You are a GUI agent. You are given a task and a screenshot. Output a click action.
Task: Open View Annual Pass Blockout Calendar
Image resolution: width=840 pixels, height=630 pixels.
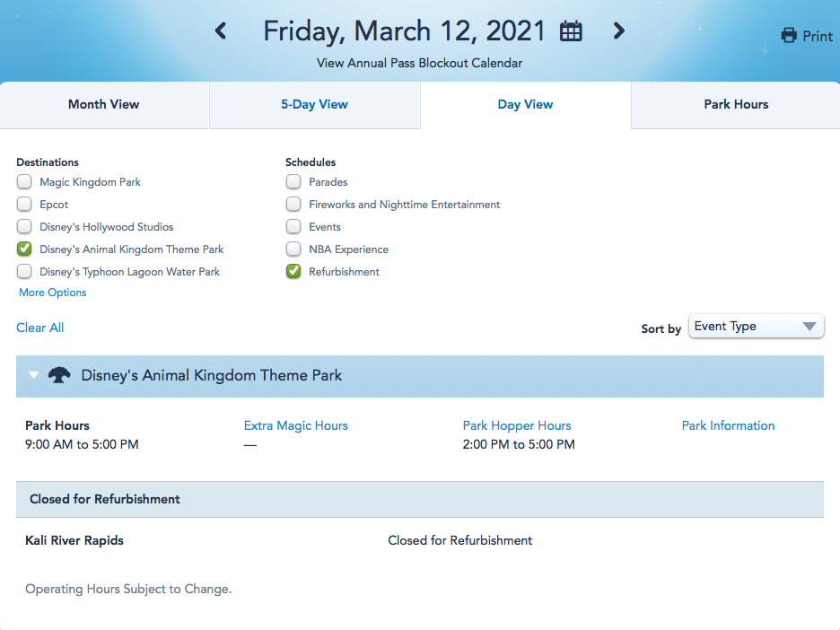(419, 63)
